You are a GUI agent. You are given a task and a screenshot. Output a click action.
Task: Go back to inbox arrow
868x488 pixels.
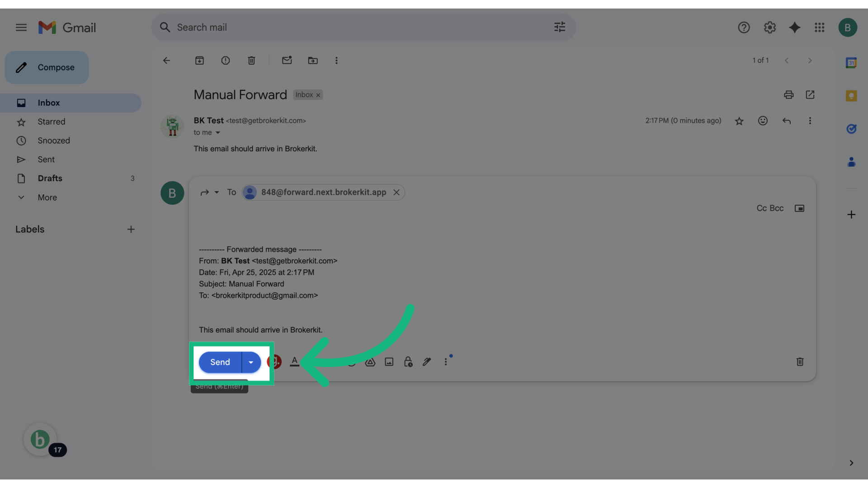(x=167, y=61)
